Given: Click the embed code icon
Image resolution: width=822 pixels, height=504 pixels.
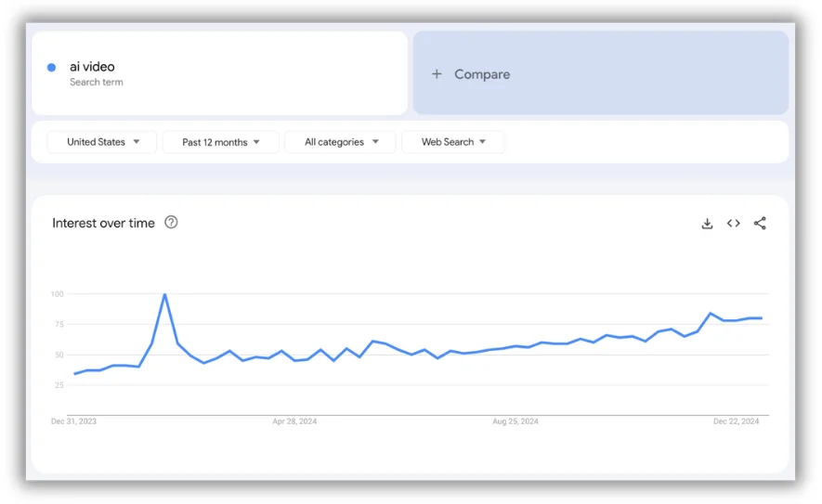Looking at the screenshot, I should tap(734, 224).
